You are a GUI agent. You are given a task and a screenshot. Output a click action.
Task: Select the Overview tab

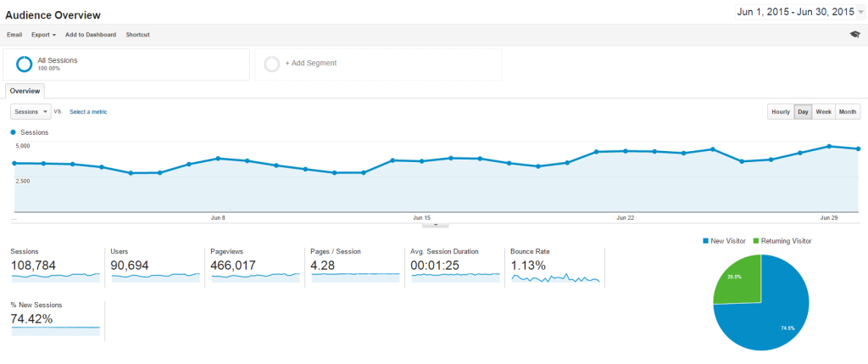point(25,91)
